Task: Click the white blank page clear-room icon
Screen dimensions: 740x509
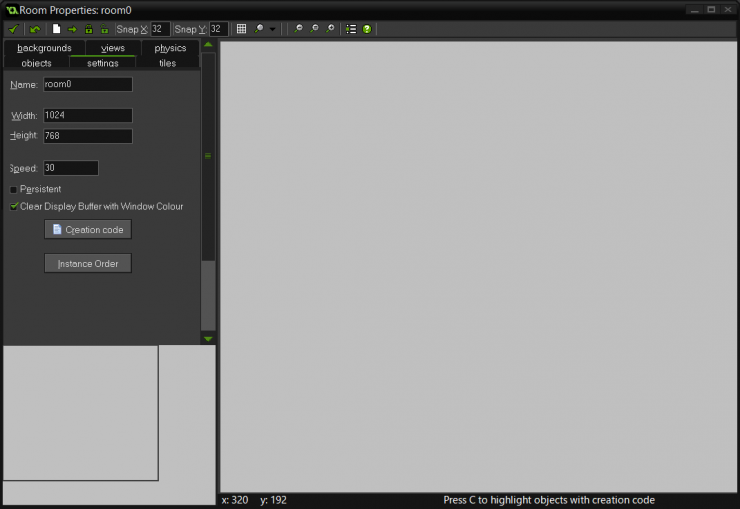Action: pyautogui.click(x=56, y=29)
